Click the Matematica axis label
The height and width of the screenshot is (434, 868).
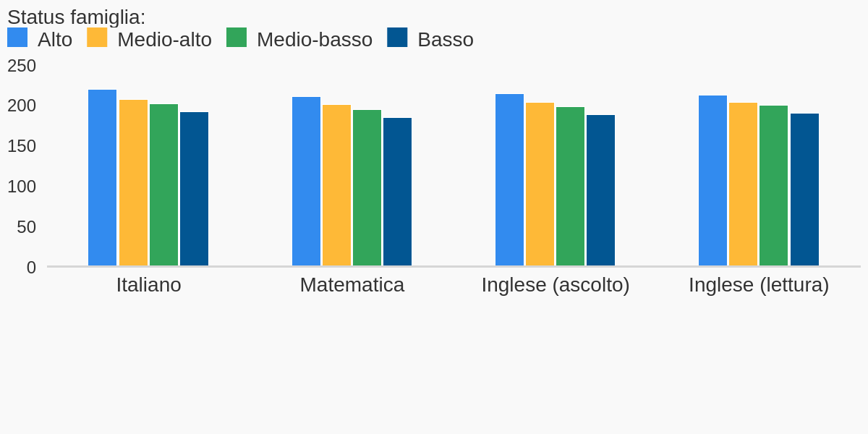(352, 285)
